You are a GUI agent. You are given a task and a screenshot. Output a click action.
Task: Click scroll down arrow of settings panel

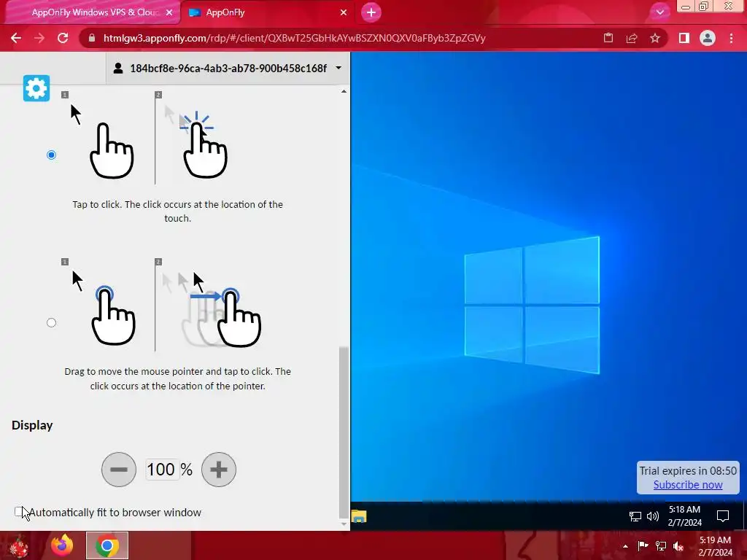click(344, 524)
